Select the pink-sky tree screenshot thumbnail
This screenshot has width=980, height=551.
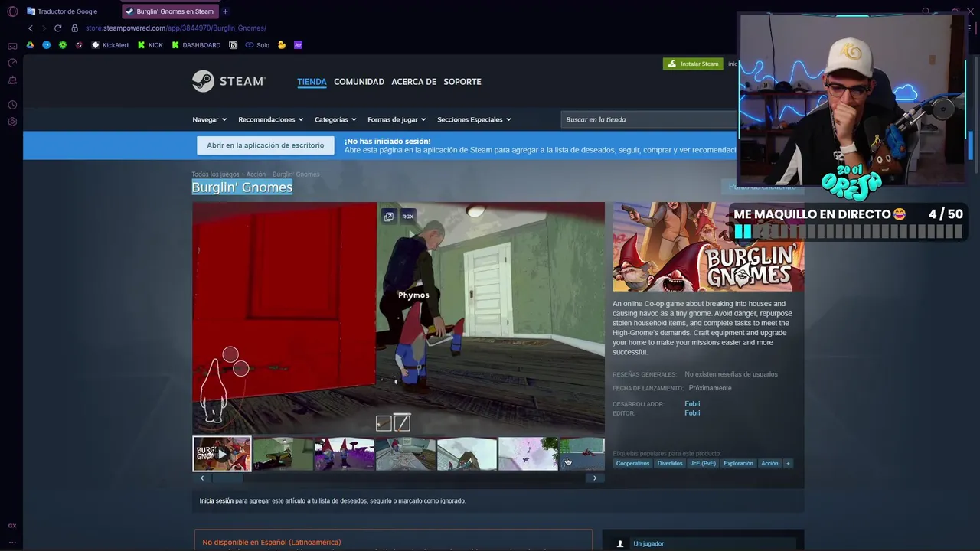528,454
